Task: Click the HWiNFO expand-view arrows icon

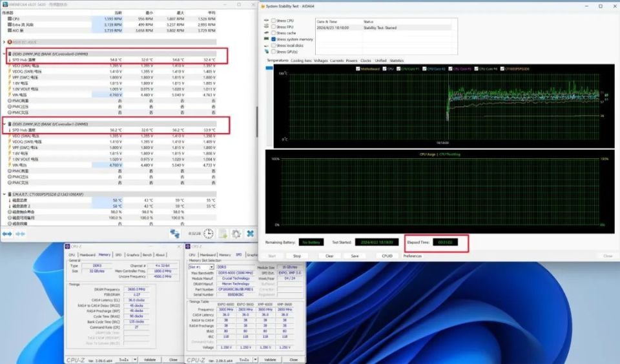Action: [x=7, y=234]
